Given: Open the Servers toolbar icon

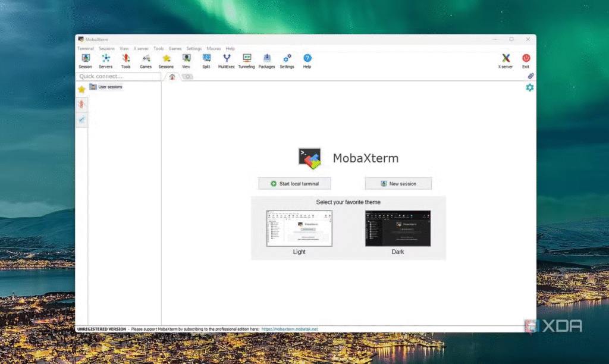Looking at the screenshot, I should point(105,60).
